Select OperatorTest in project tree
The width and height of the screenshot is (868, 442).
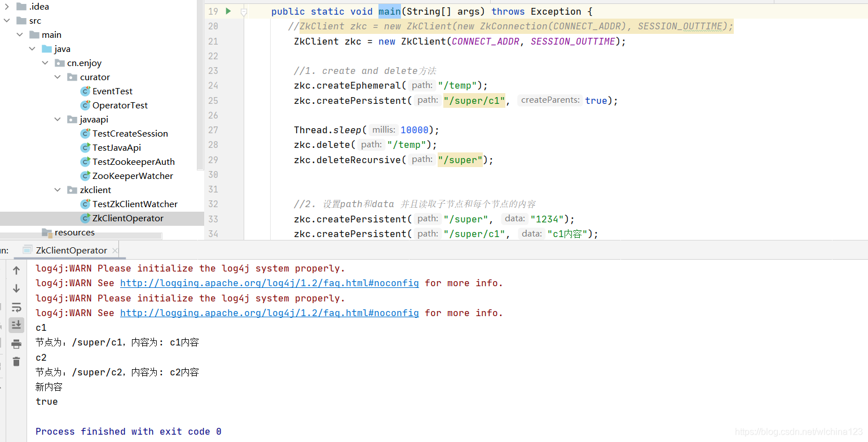point(120,105)
